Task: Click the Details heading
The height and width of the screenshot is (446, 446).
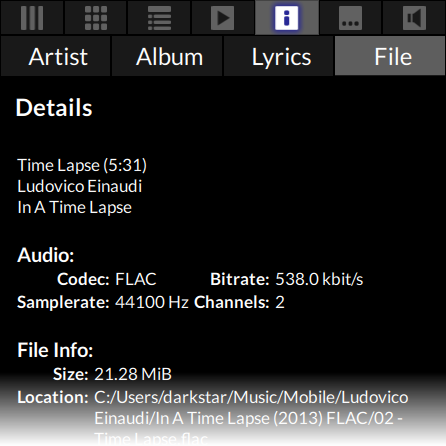Action: point(54,108)
